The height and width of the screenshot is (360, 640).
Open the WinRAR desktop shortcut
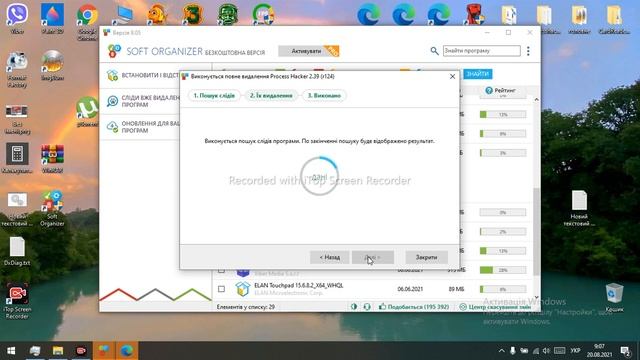52,159
